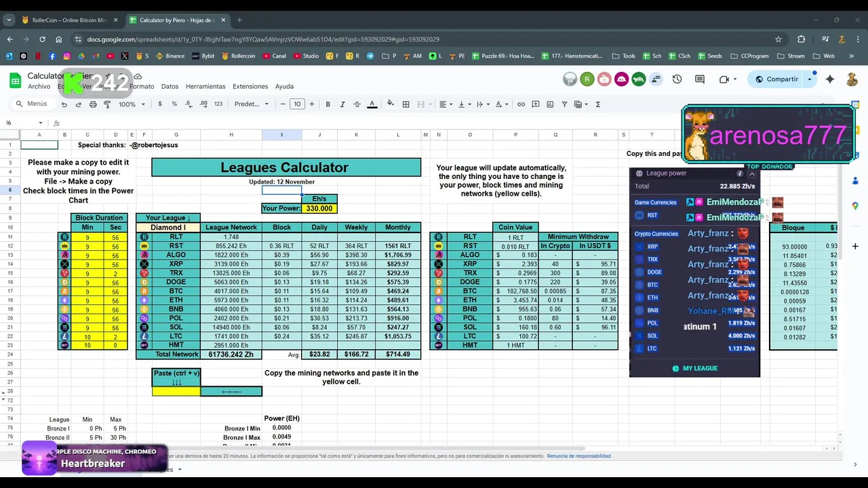The image size is (868, 488).
Task: Open the fill color bucket picker
Action: (390, 104)
